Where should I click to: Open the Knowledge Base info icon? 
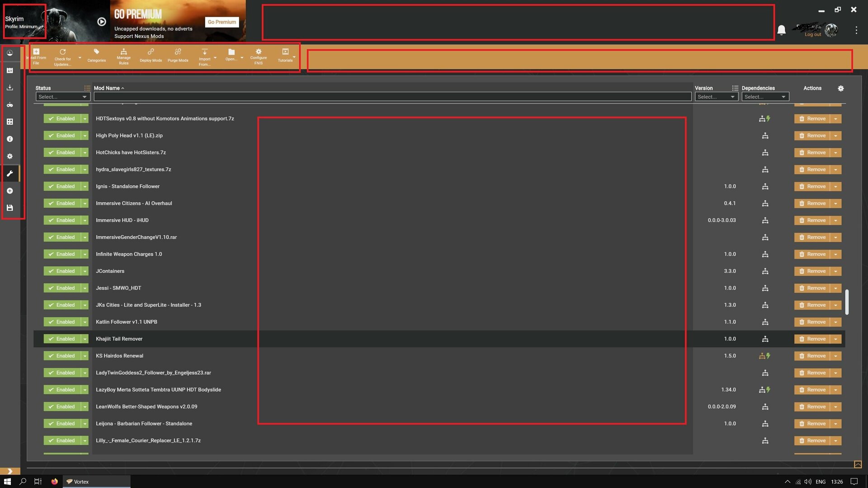point(9,139)
